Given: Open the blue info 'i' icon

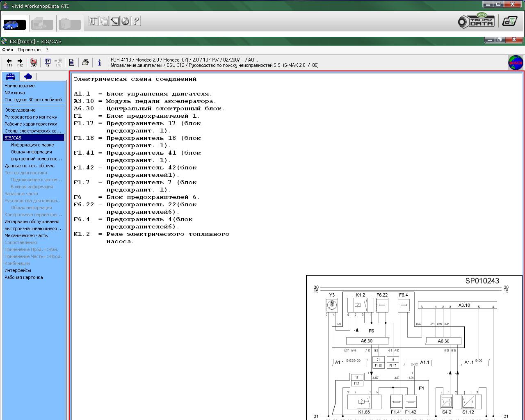Looking at the screenshot, I should [x=99, y=62].
